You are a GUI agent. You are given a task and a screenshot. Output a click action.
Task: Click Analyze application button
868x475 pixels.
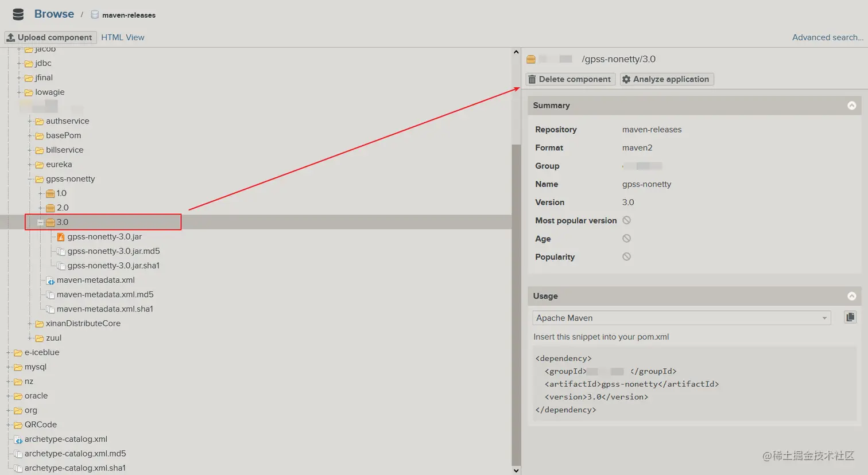pos(666,79)
